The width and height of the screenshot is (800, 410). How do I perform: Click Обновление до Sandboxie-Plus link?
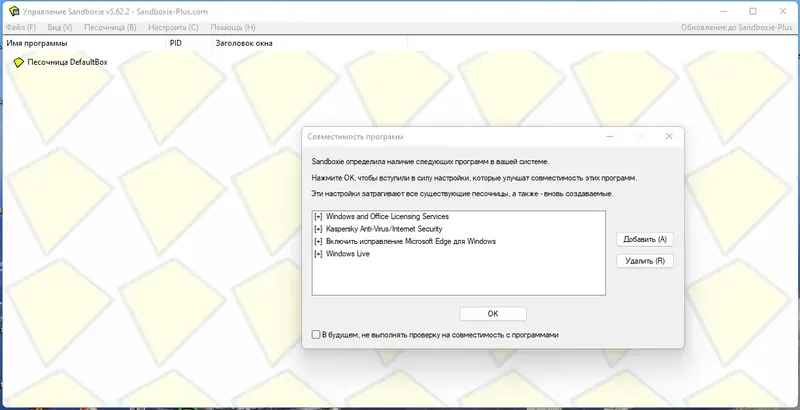click(x=737, y=28)
